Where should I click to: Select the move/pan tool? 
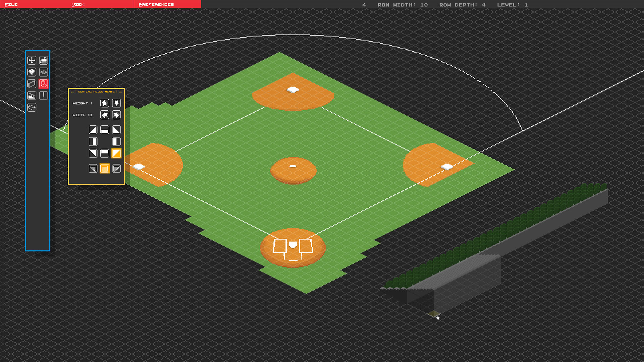32,60
